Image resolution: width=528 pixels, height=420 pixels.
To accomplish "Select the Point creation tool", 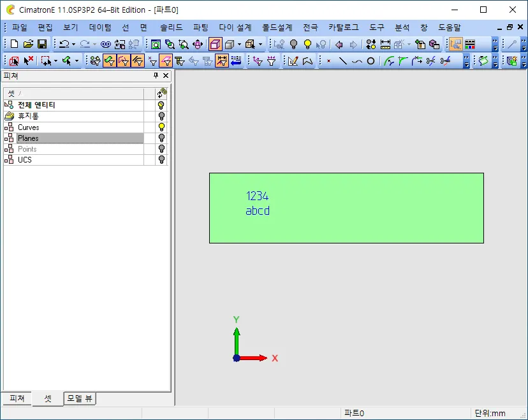I will (x=328, y=61).
